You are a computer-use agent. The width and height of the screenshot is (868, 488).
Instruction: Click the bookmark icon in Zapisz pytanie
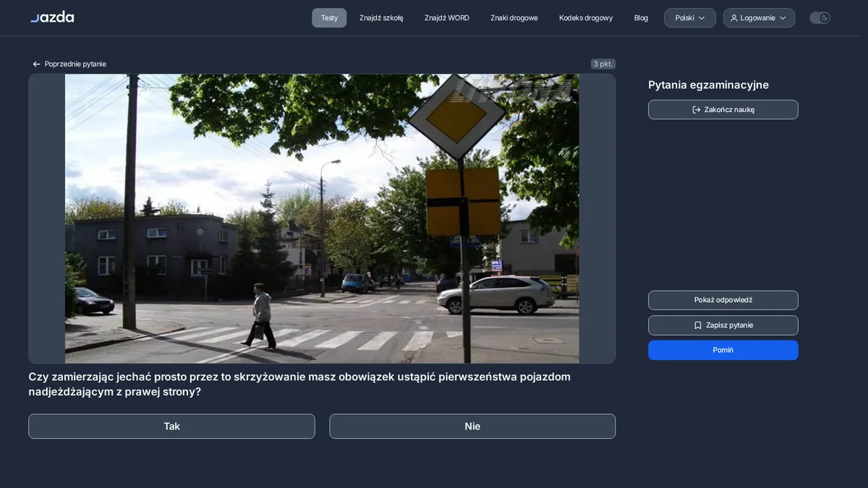tap(698, 325)
